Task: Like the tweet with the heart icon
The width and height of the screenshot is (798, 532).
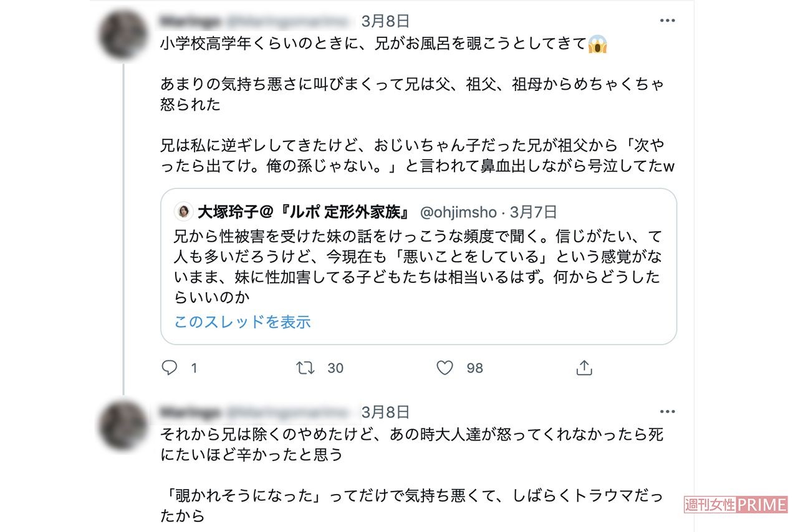Action: click(x=445, y=368)
